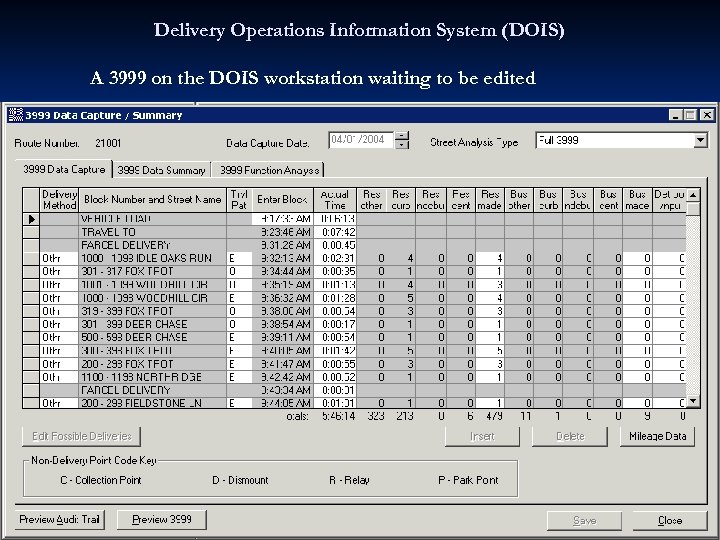Screen dimensions: 720x540
Task: Click the table scrollbar down arrow
Action: (x=693, y=401)
